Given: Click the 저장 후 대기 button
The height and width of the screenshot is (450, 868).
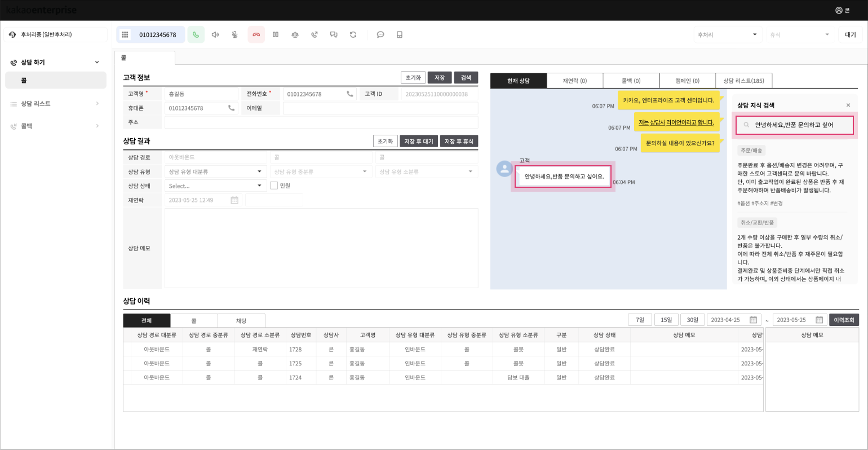Looking at the screenshot, I should coord(418,142).
